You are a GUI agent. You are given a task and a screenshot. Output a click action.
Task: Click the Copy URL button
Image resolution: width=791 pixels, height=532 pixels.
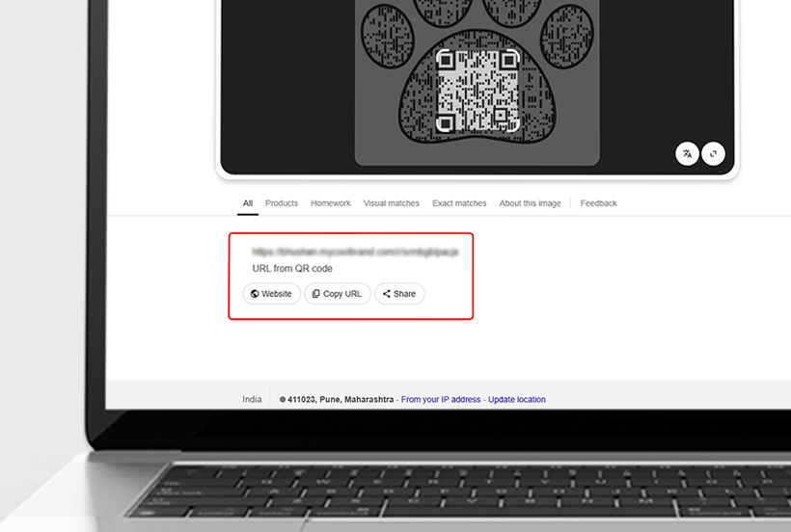[x=337, y=294]
